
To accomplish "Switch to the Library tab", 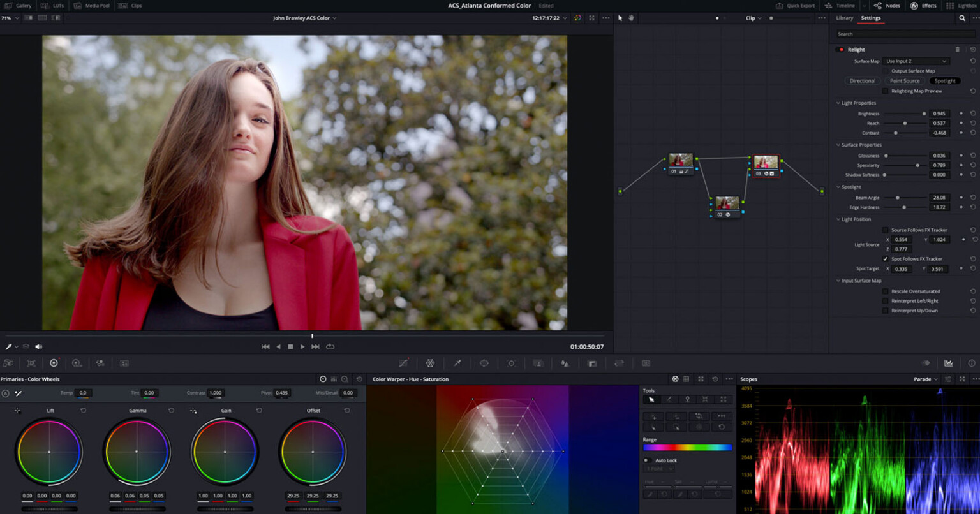I will [x=843, y=18].
